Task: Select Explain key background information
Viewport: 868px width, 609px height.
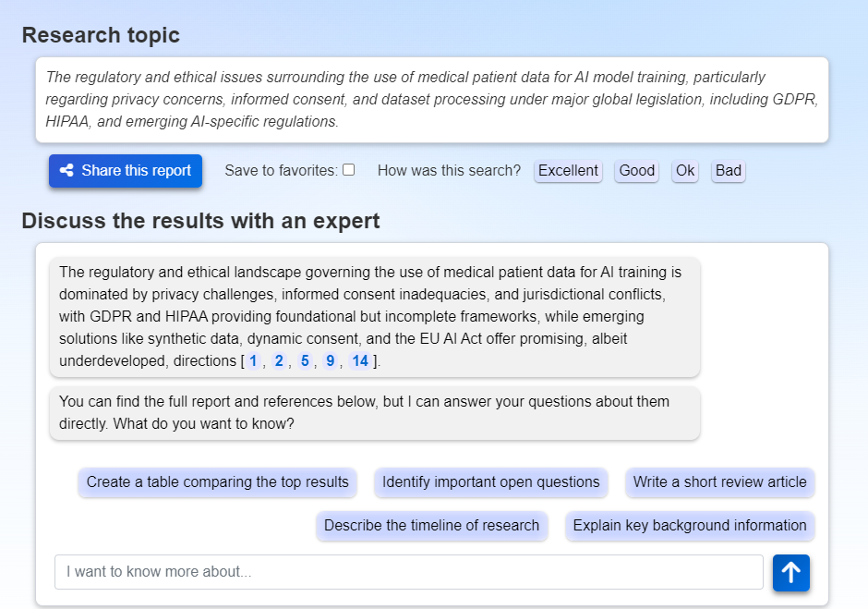Action: (690, 525)
